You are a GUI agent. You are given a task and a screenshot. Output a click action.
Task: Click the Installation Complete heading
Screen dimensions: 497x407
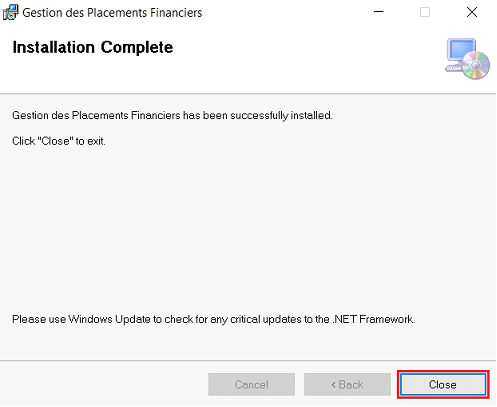pyautogui.click(x=93, y=47)
